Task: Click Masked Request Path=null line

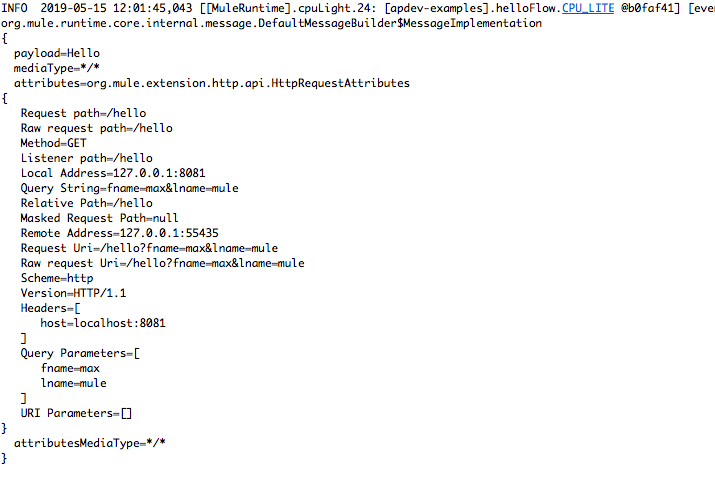Action: [99, 218]
